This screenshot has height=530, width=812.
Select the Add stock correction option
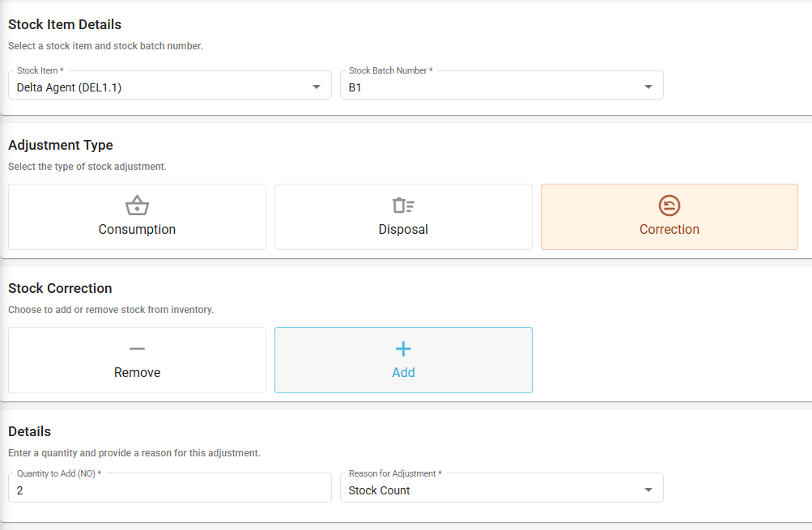click(403, 360)
